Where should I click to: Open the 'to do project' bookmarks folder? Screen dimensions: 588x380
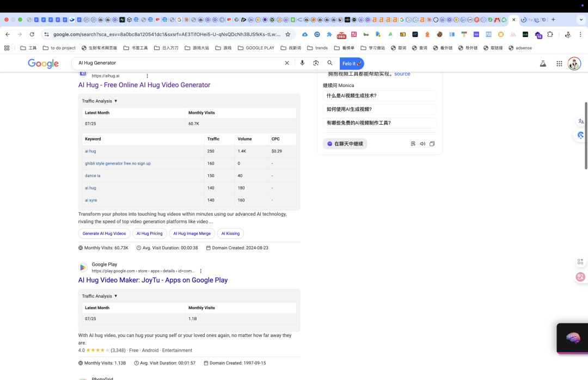[x=59, y=48]
